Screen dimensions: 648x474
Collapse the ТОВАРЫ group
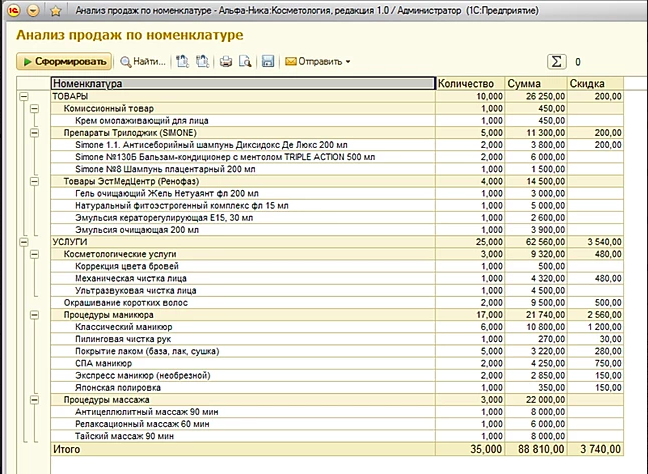point(22,96)
